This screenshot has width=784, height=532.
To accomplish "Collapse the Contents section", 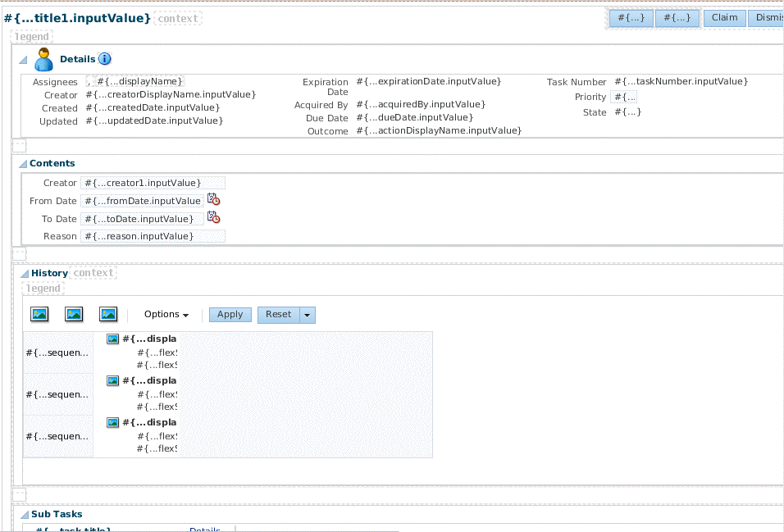I will 23,163.
